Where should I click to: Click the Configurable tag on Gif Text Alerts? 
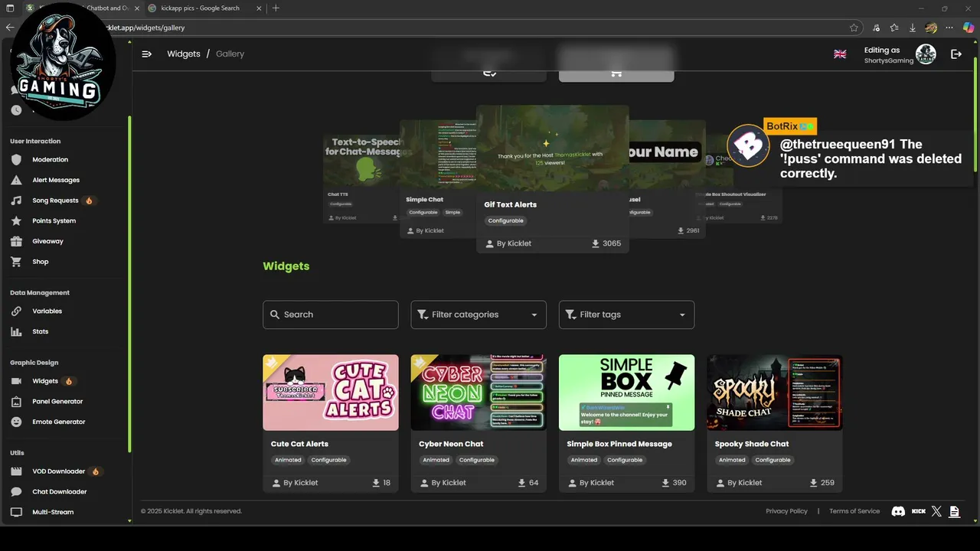[x=506, y=220]
